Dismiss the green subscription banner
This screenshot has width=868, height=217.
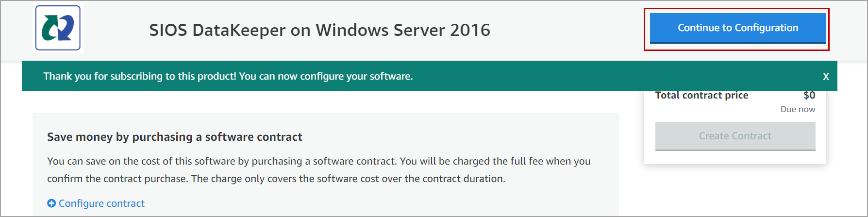click(x=826, y=77)
